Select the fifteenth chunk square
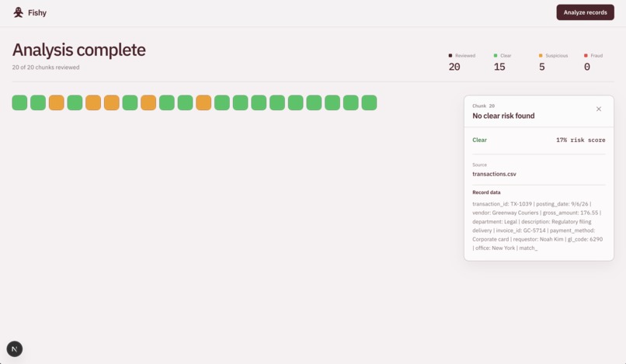Screen dimensions: 626x364 277,102
